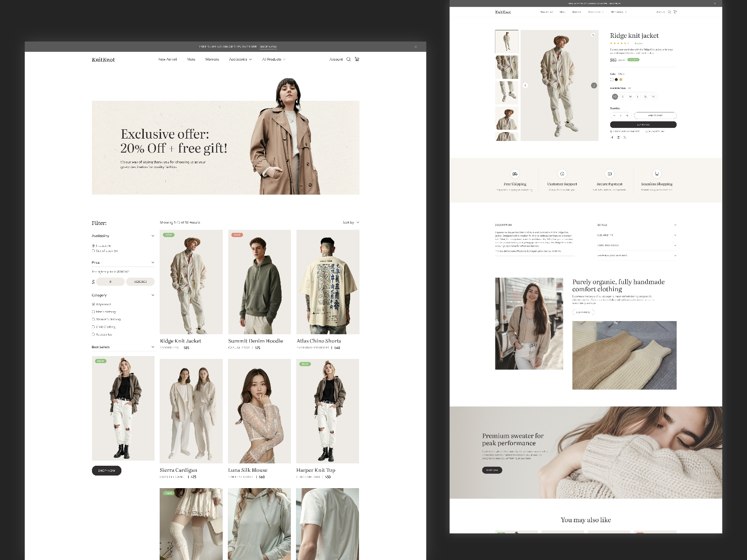
Task: Click the Customer Support icon
Action: tap(561, 173)
